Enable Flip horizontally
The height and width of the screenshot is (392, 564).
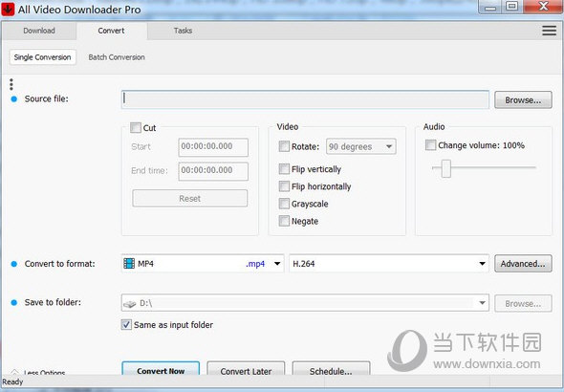point(284,186)
